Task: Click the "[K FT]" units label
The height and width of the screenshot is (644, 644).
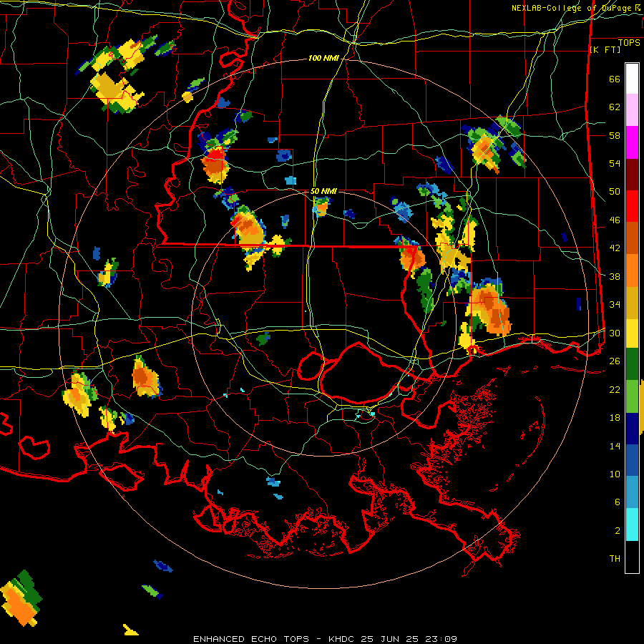Action: coord(605,49)
